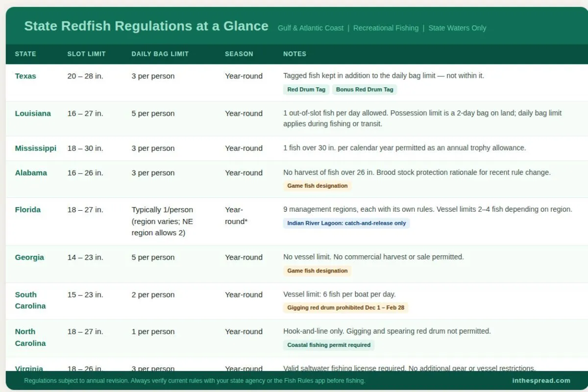Screen dimensions: 588x392
Task: Sort by the STATE column header
Action: point(25,54)
